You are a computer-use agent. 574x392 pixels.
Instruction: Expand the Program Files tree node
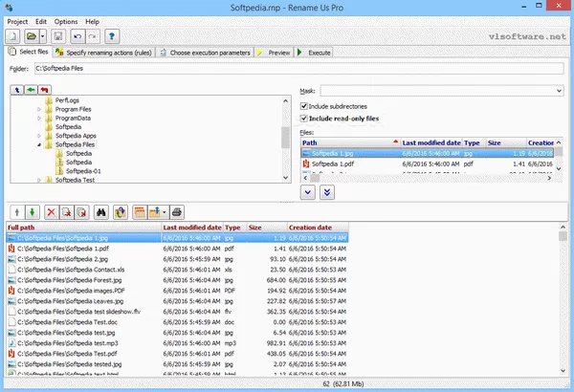(39, 109)
